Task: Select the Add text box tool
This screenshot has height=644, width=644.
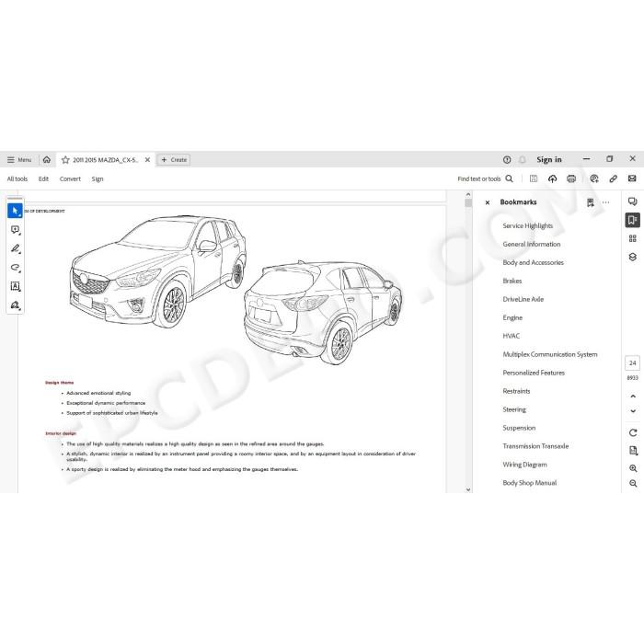Action: (16, 286)
